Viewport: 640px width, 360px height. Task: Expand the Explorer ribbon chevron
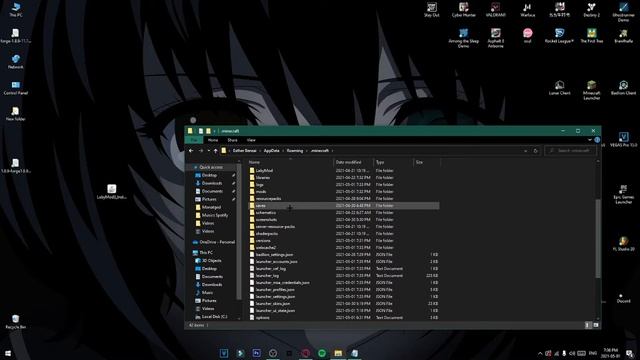(x=590, y=140)
